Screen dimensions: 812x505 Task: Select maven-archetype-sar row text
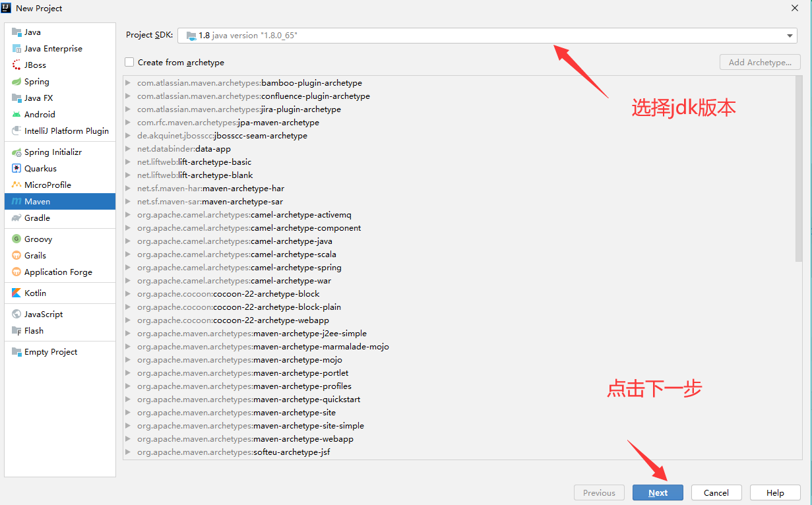[210, 202]
